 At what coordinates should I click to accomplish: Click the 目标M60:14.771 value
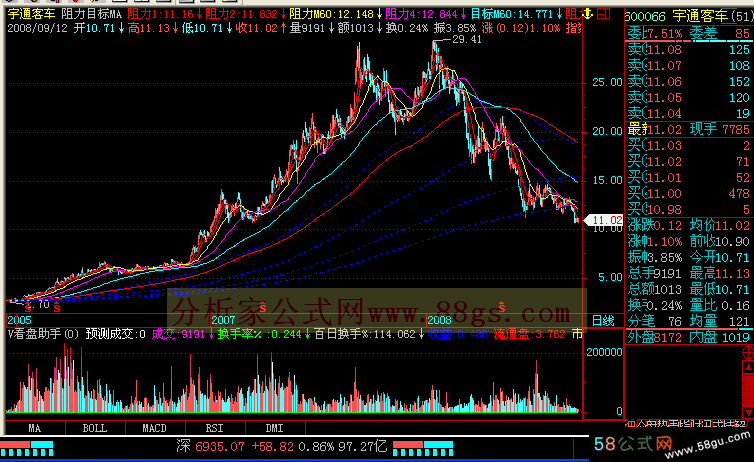click(x=512, y=14)
